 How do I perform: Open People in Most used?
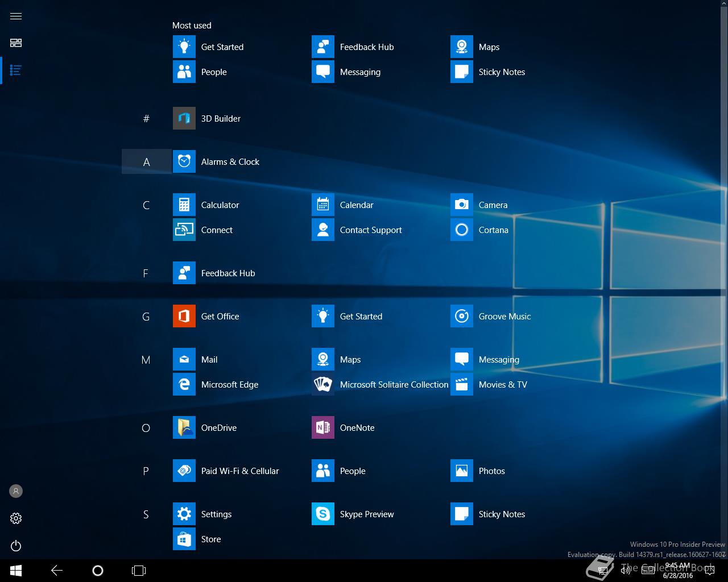pyautogui.click(x=184, y=72)
